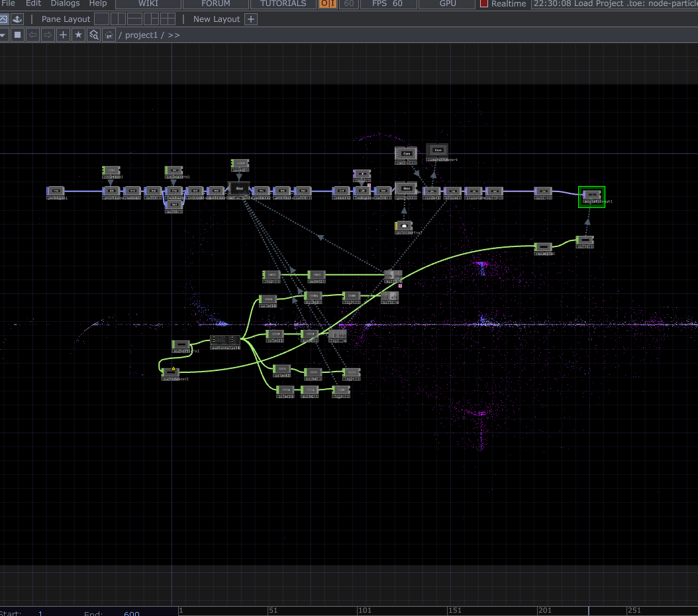Select the left-right split pane layout
This screenshot has height=616, width=698.
pos(118,19)
